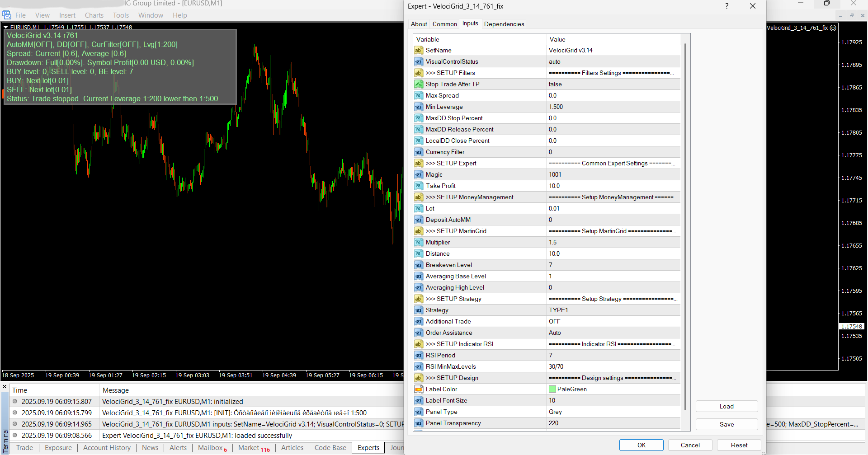
Task: Click the Stop Trade After TP boolean icon
Action: pyautogui.click(x=419, y=84)
